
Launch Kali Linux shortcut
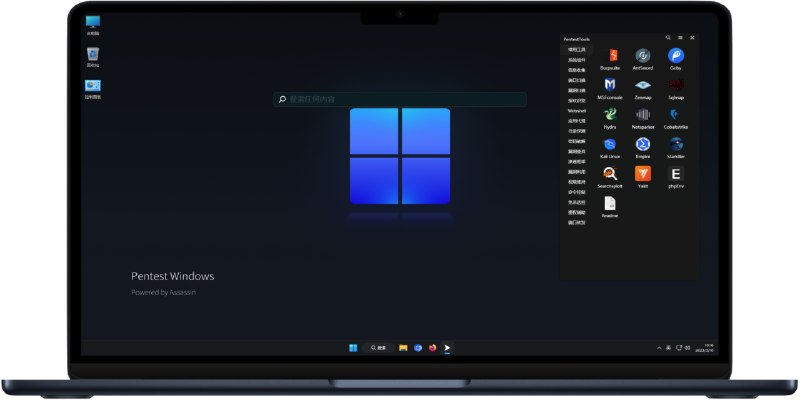pyautogui.click(x=610, y=144)
